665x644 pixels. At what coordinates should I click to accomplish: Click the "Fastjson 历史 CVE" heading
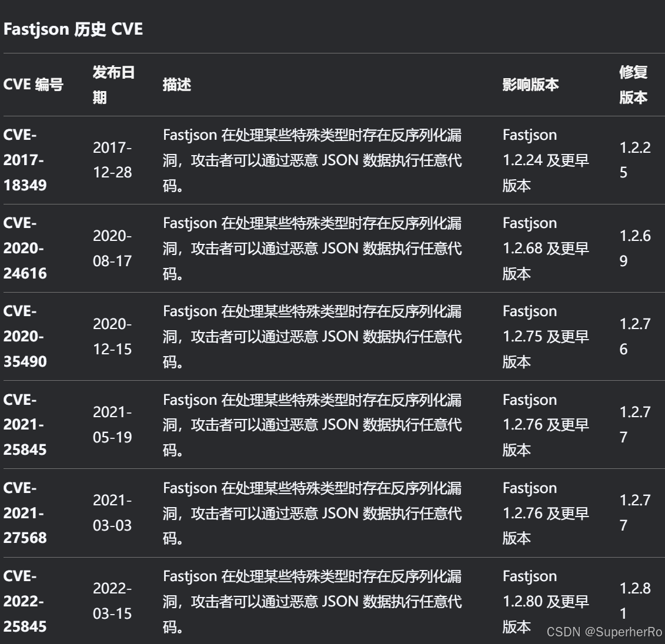click(x=73, y=29)
